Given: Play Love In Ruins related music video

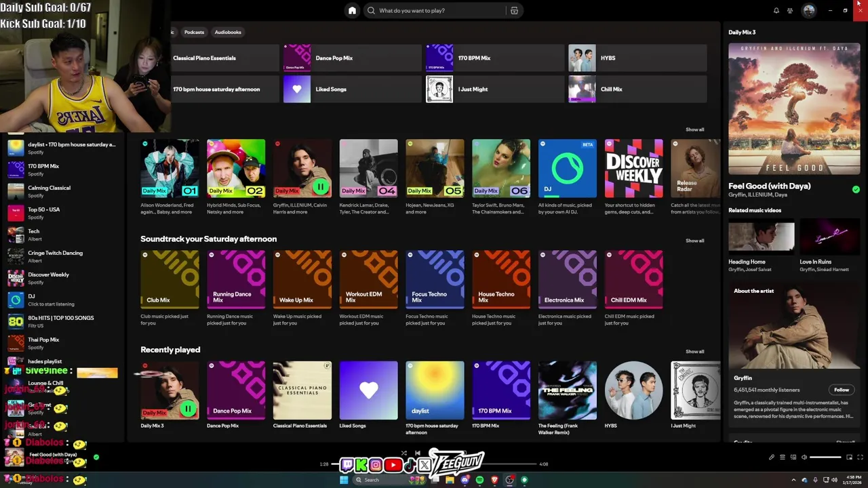Looking at the screenshot, I should tap(829, 237).
